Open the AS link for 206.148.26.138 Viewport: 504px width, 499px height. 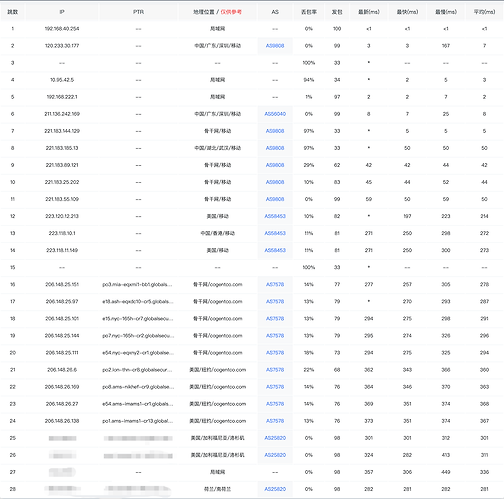(275, 421)
